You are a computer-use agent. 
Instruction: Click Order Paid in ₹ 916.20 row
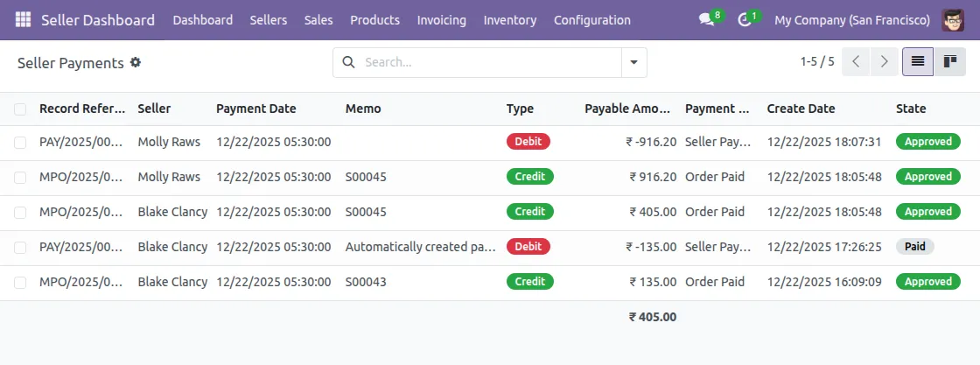715,177
